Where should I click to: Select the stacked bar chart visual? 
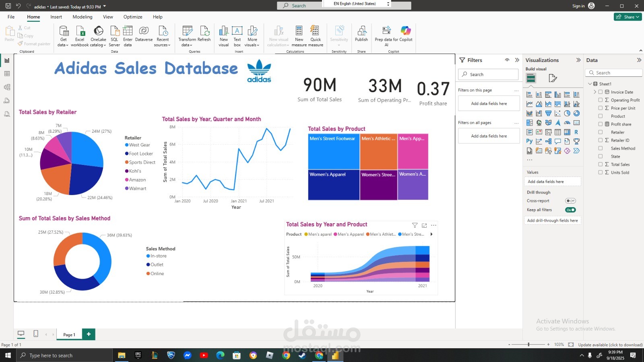(x=529, y=95)
